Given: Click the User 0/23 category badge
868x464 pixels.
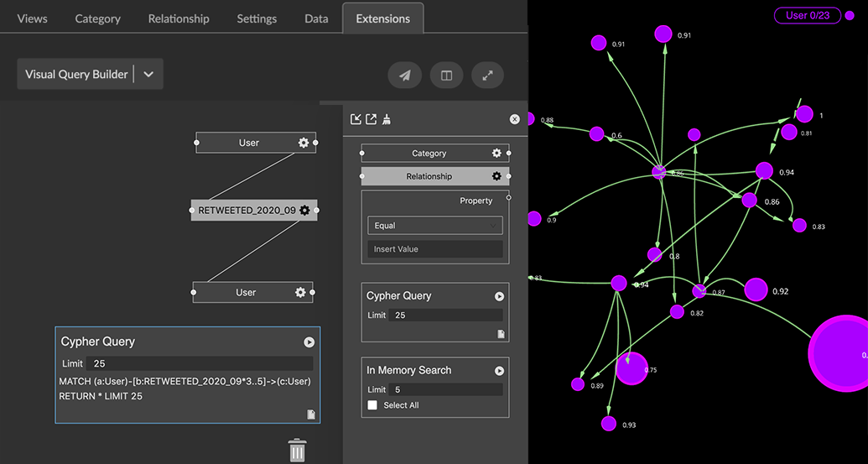Looking at the screenshot, I should pyautogui.click(x=807, y=15).
